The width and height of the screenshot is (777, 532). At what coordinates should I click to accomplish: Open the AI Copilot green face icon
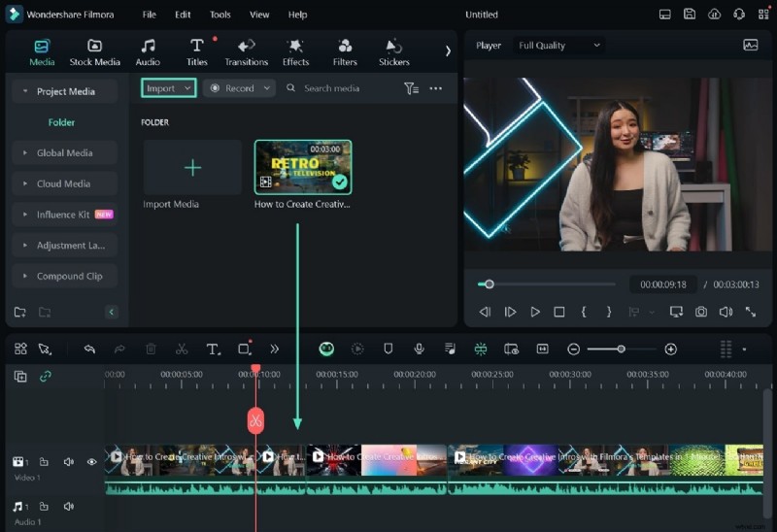click(326, 349)
